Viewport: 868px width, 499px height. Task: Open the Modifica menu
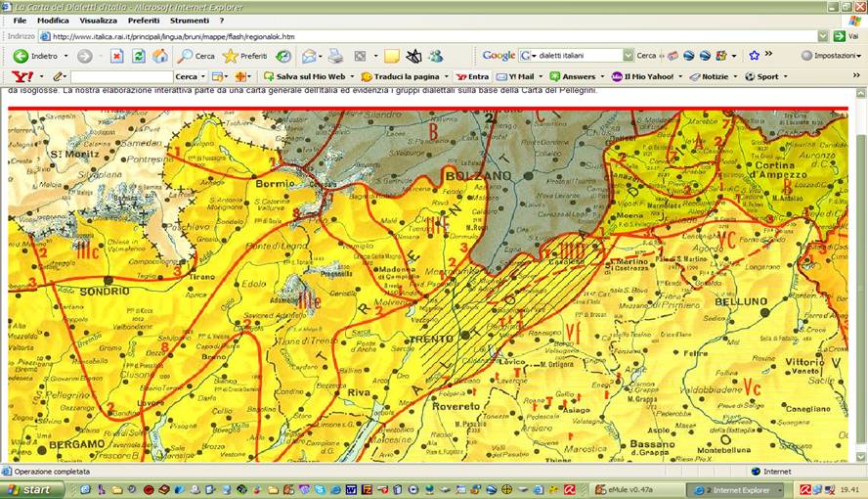pos(53,21)
